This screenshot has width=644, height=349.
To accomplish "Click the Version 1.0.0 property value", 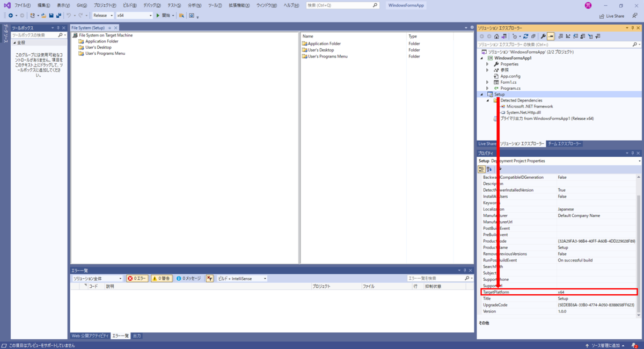I will pyautogui.click(x=597, y=311).
